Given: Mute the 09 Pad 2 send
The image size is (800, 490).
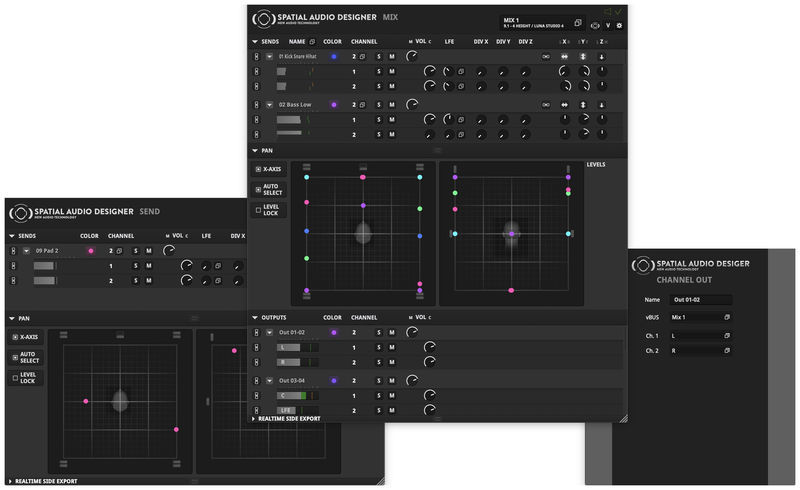Looking at the screenshot, I should (148, 251).
